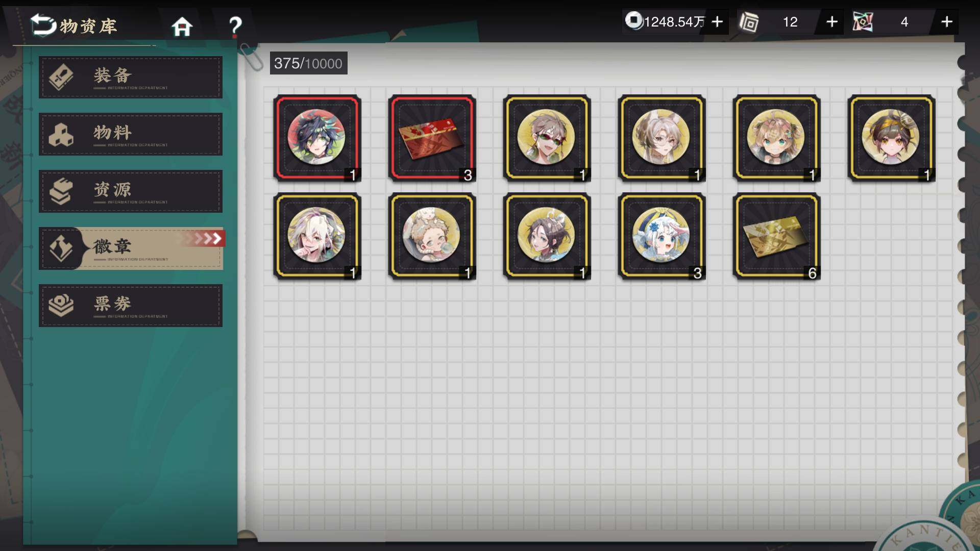The height and width of the screenshot is (551, 980).
Task: Click plus button next to 4 currency
Action: 947,22
